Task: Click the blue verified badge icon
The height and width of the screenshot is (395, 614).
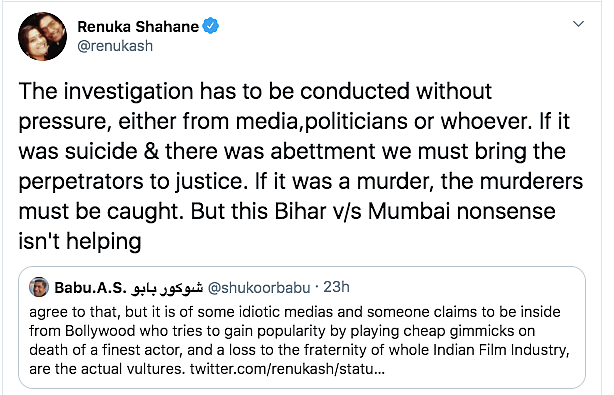Action: point(211,26)
